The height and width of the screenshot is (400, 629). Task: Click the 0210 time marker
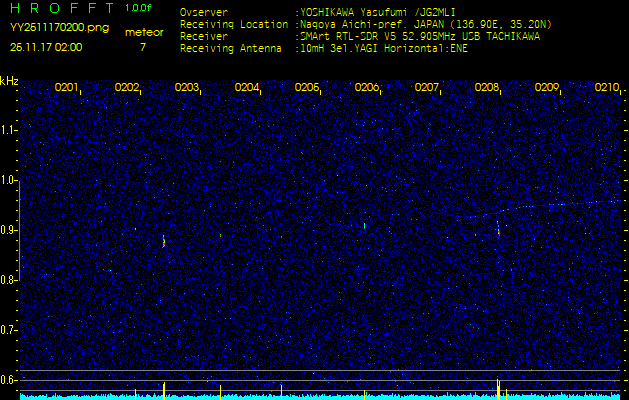pyautogui.click(x=607, y=87)
